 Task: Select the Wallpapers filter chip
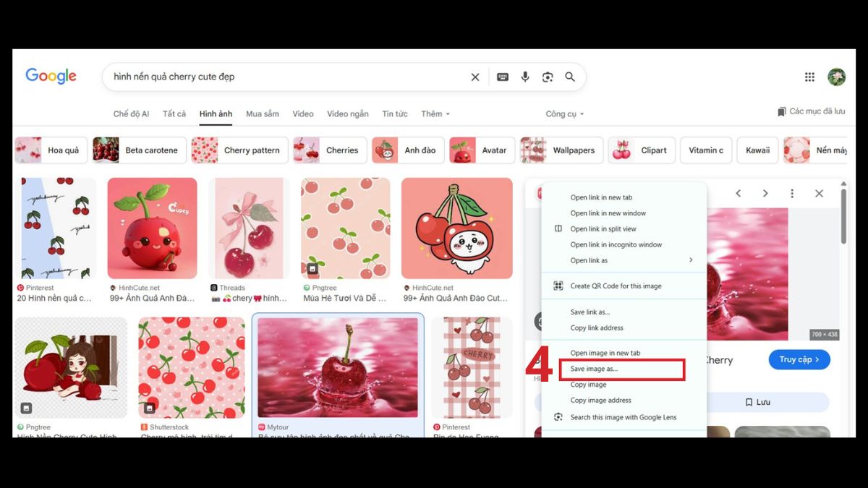pyautogui.click(x=561, y=150)
